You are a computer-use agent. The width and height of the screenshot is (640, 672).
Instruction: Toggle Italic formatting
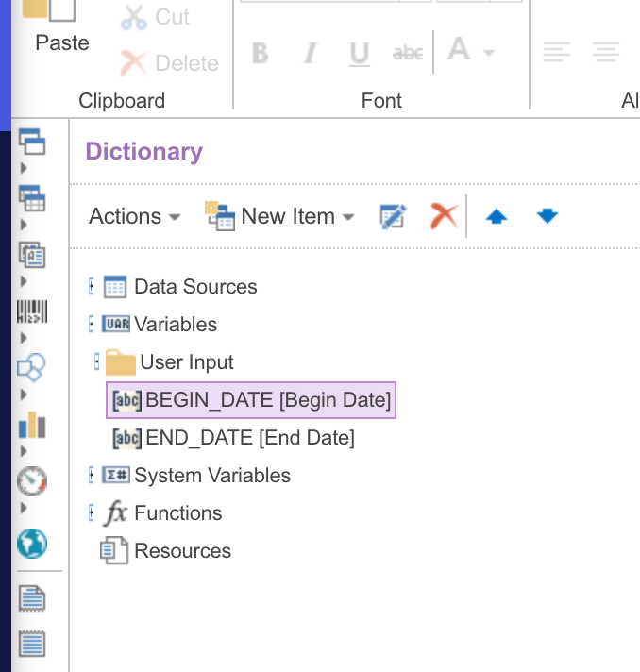(310, 54)
